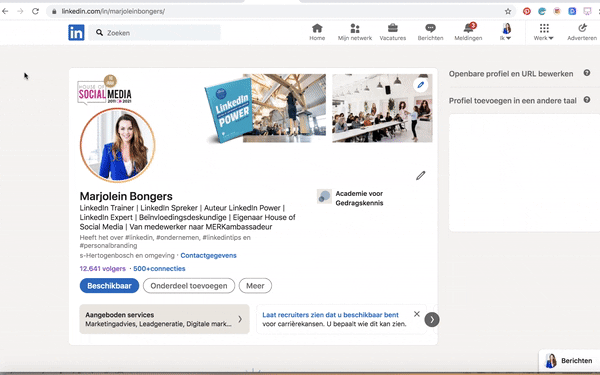The height and width of the screenshot is (375, 600).
Task: Open the Contactgegevens link
Action: [209, 256]
